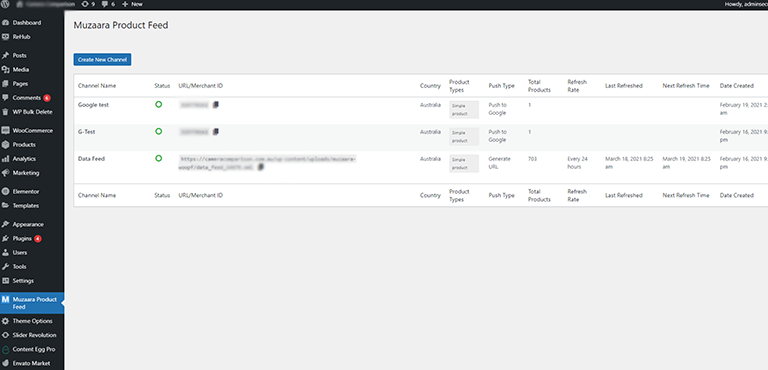Toggle status circle for Google test
Viewport: 768px width, 370px height.
[x=158, y=104]
